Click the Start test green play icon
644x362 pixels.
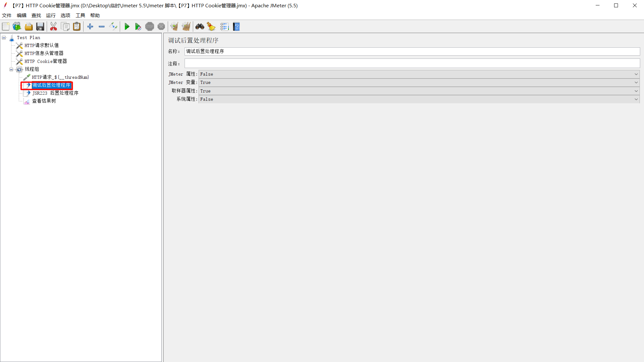[127, 27]
